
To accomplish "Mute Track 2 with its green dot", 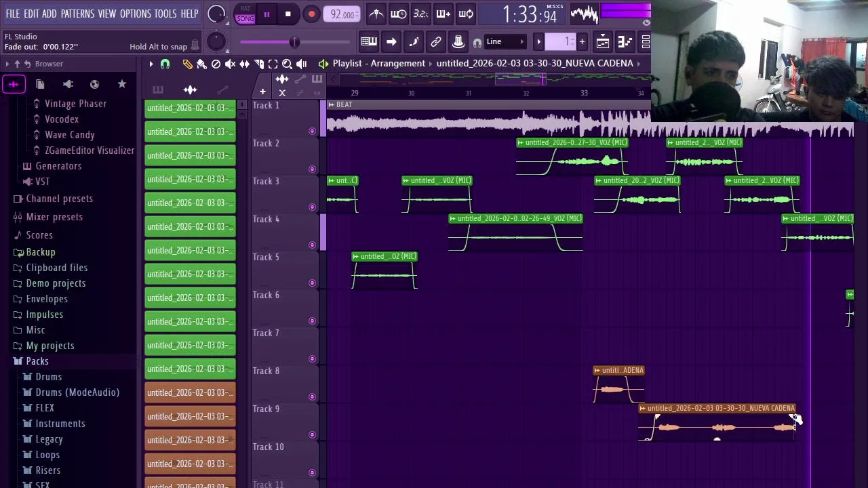I will (312, 169).
